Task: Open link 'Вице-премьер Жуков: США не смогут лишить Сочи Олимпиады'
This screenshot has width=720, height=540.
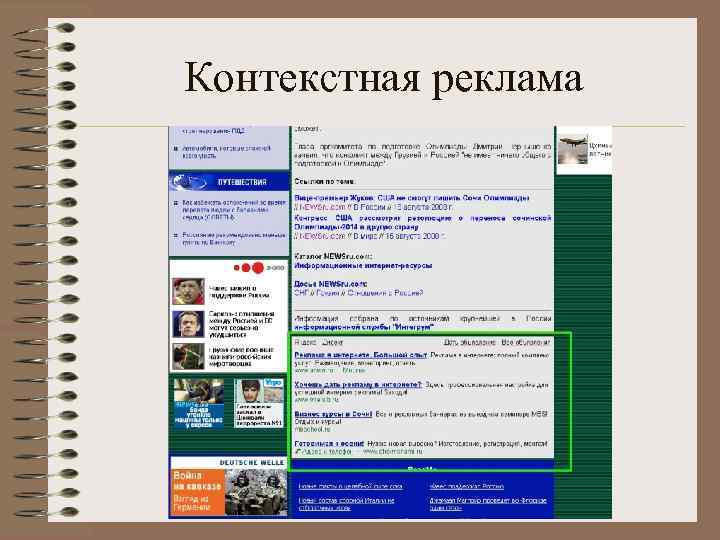Action: (x=412, y=198)
